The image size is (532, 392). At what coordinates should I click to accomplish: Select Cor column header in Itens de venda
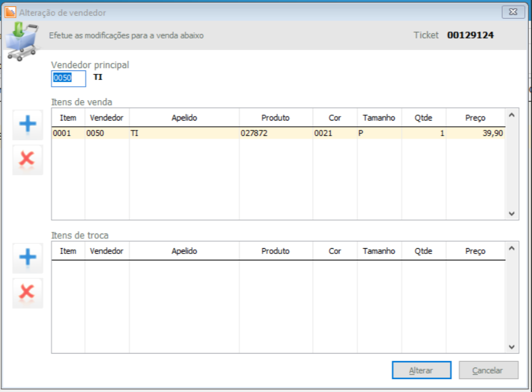335,118
